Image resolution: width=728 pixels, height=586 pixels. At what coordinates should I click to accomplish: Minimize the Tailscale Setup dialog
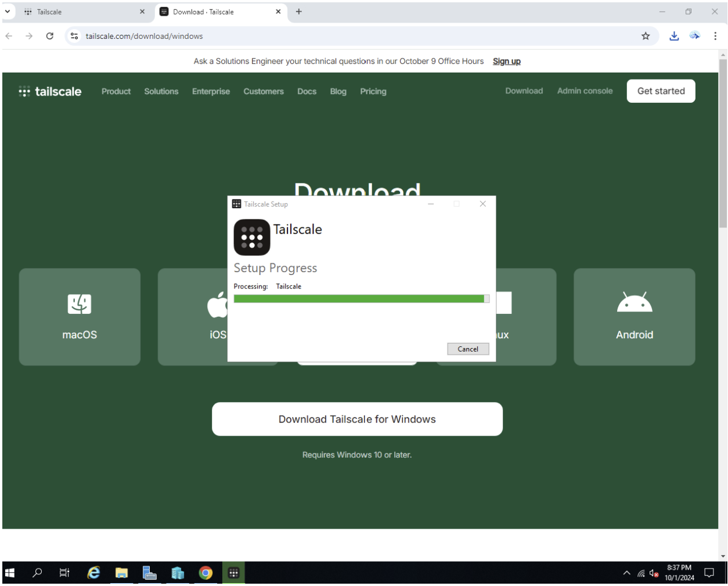tap(431, 204)
